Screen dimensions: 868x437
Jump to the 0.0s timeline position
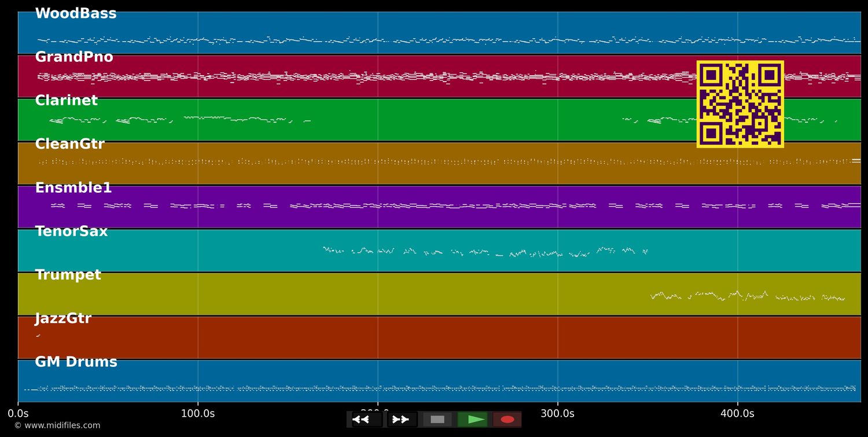[19, 413]
